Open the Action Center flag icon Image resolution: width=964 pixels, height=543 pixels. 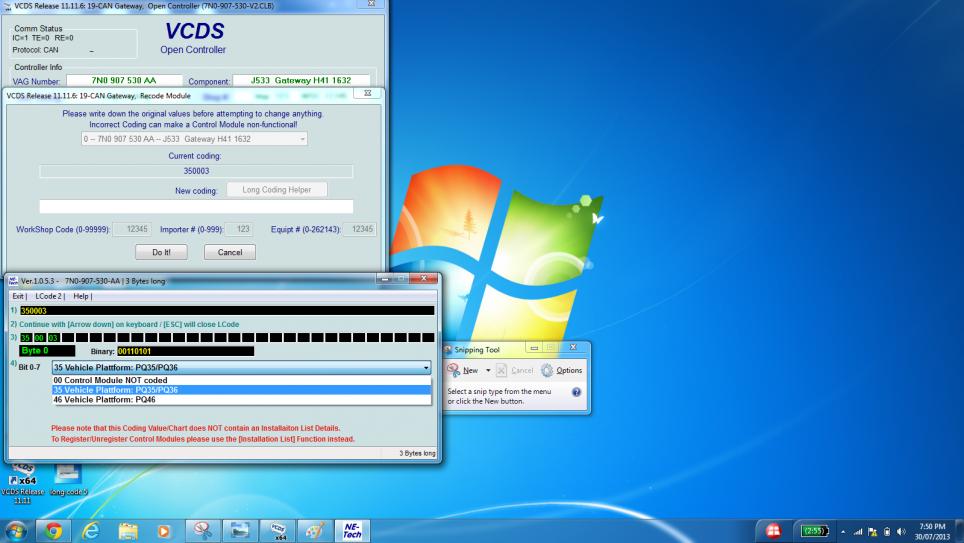click(x=872, y=531)
